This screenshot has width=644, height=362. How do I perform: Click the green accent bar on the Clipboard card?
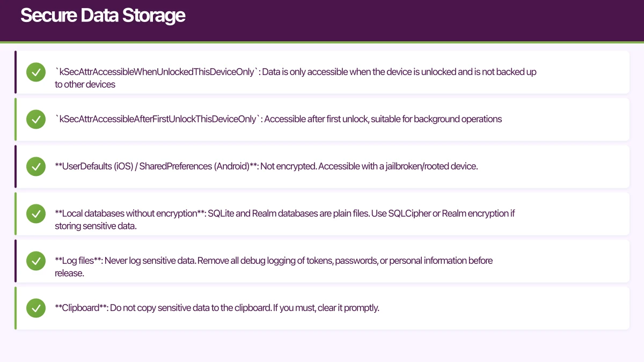[x=16, y=308]
